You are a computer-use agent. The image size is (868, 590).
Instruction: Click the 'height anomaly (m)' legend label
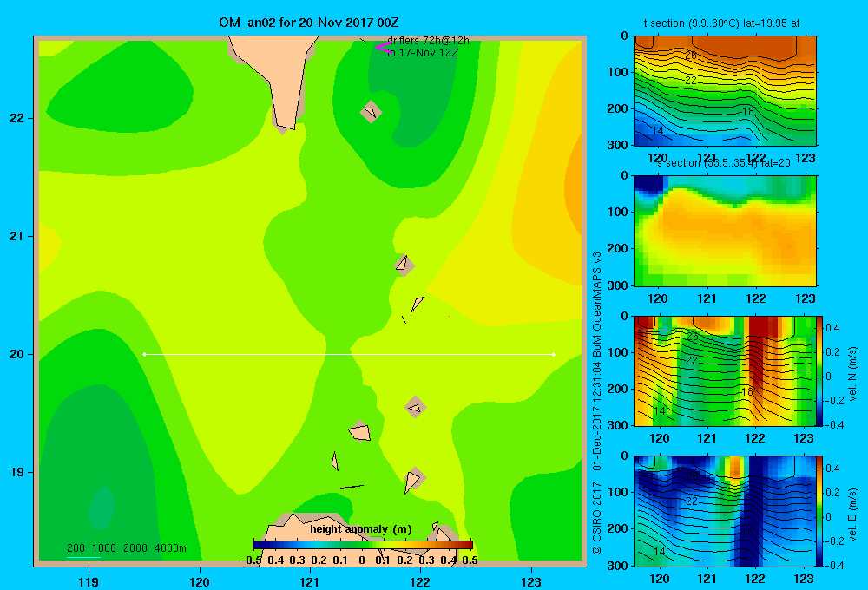click(x=361, y=529)
